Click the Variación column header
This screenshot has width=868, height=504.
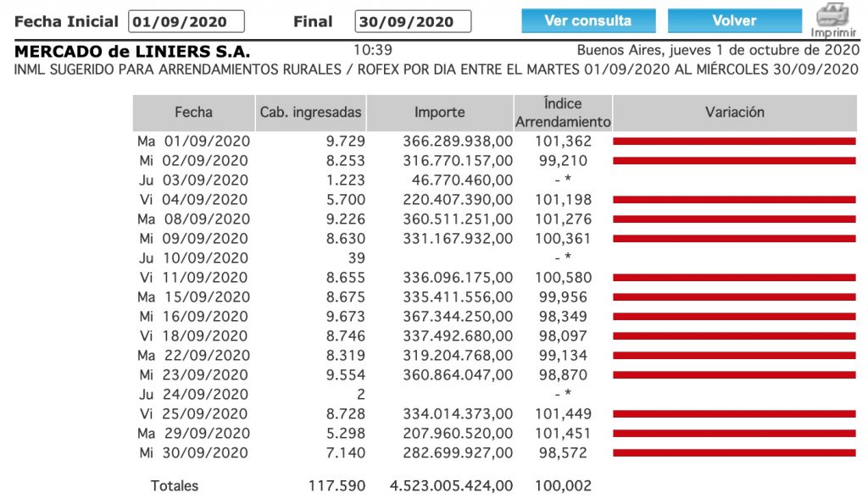[734, 112]
